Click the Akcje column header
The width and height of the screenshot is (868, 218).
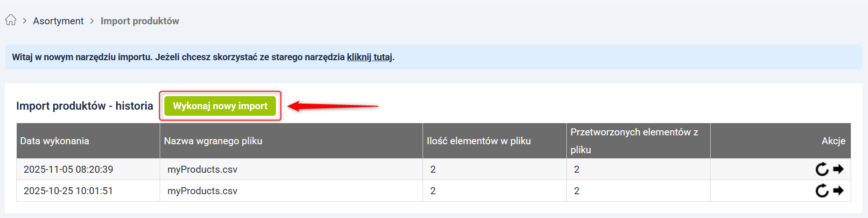(833, 141)
